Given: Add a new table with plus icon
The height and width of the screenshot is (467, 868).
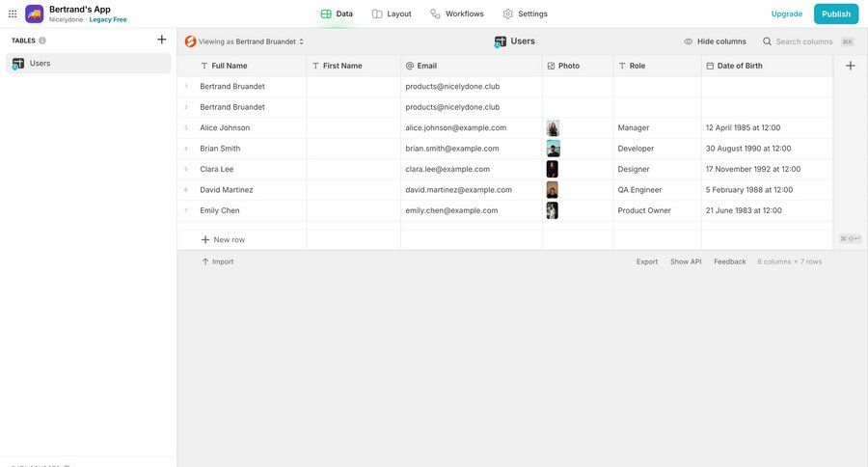Looking at the screenshot, I should (162, 40).
